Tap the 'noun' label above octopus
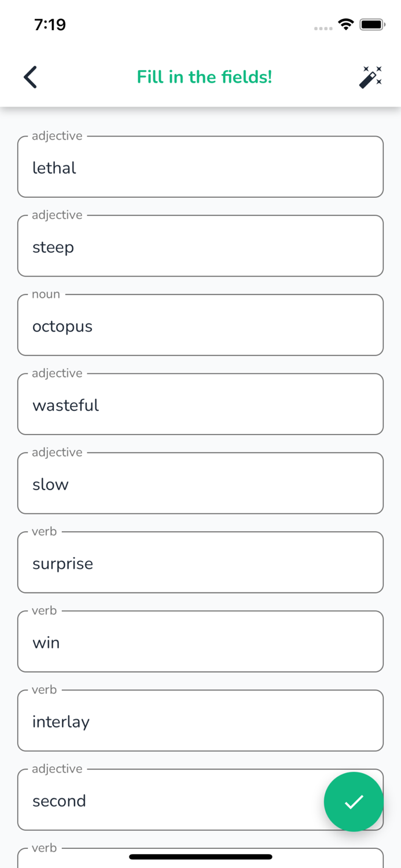401x868 pixels. [46, 294]
